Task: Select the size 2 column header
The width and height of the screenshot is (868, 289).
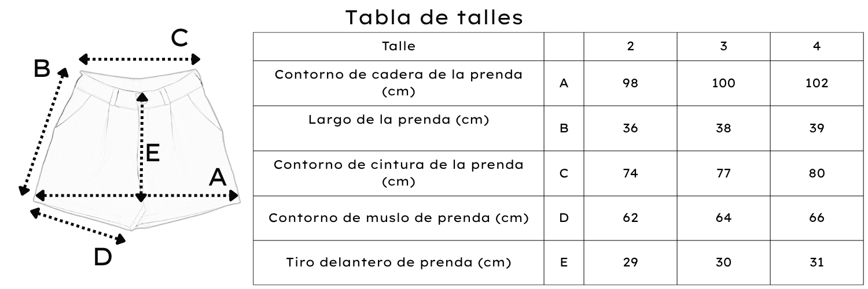Action: pos(630,46)
